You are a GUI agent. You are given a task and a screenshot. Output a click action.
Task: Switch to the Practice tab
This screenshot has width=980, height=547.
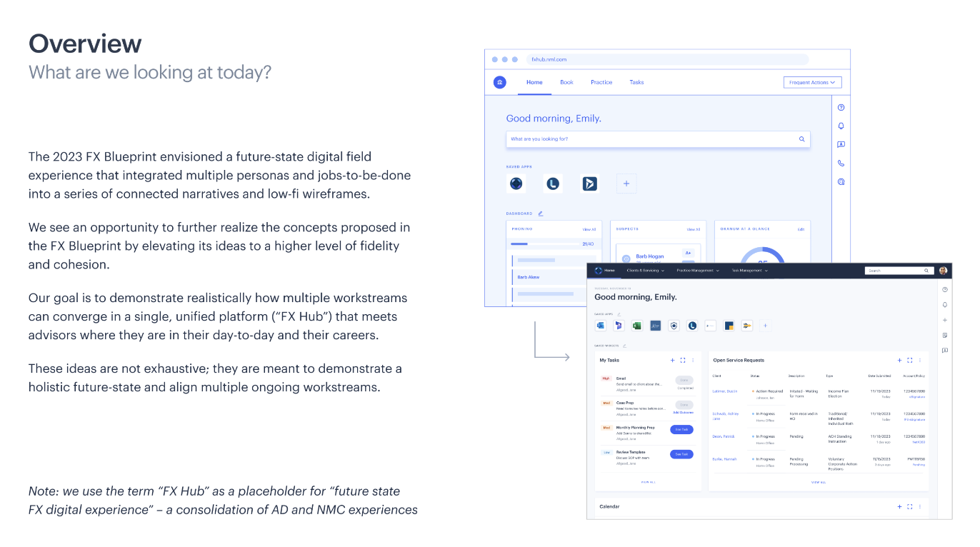tap(601, 82)
